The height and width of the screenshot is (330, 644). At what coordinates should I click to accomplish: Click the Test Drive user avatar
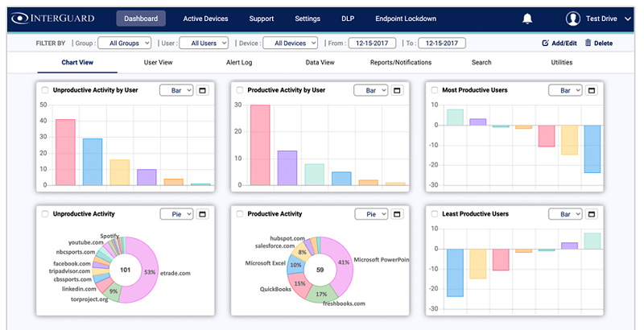point(573,19)
